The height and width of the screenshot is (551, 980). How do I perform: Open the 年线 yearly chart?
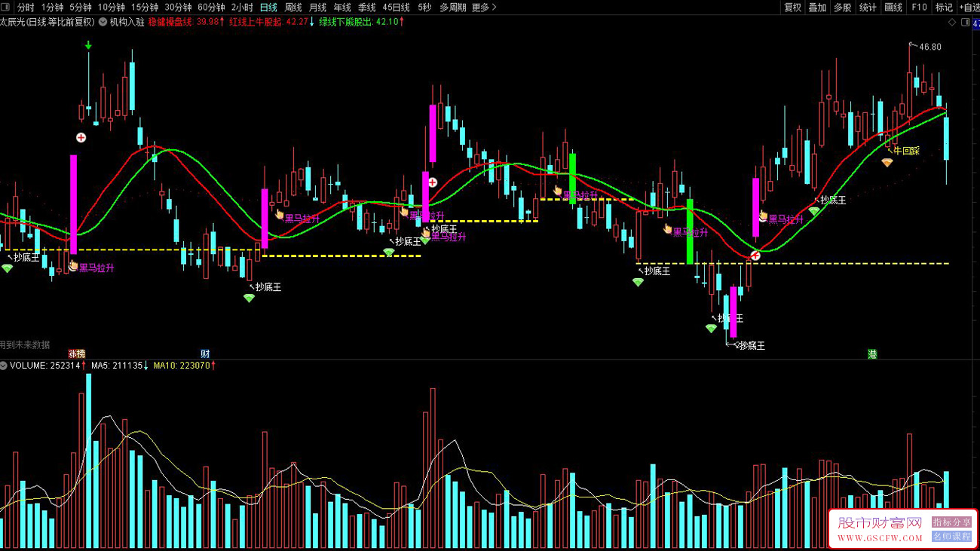(x=342, y=8)
